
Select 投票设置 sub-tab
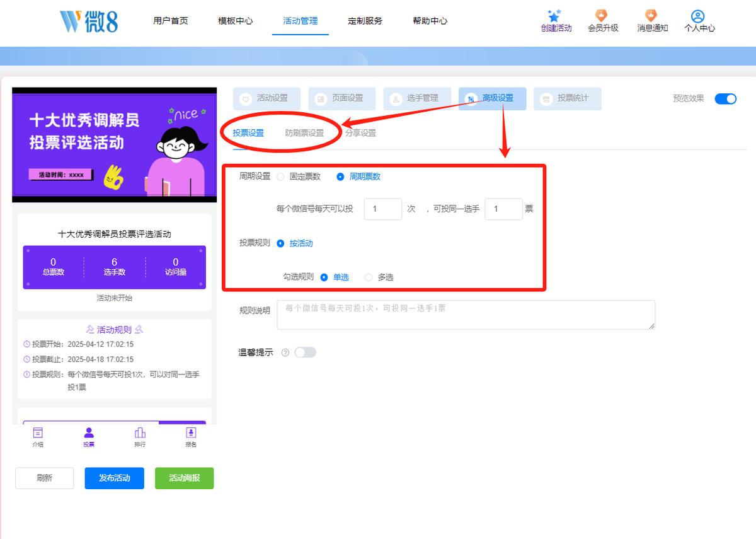tap(248, 133)
